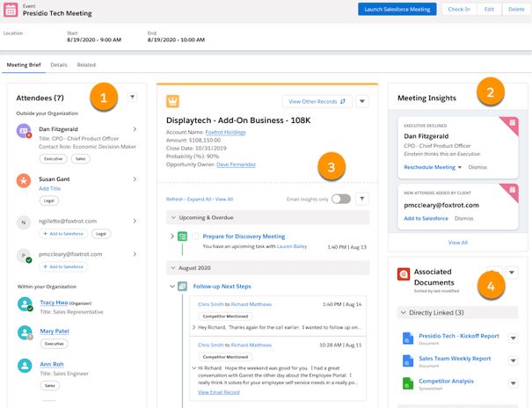Open Tracy Hwa's profile link
This screenshot has height=408, width=532.
click(54, 302)
